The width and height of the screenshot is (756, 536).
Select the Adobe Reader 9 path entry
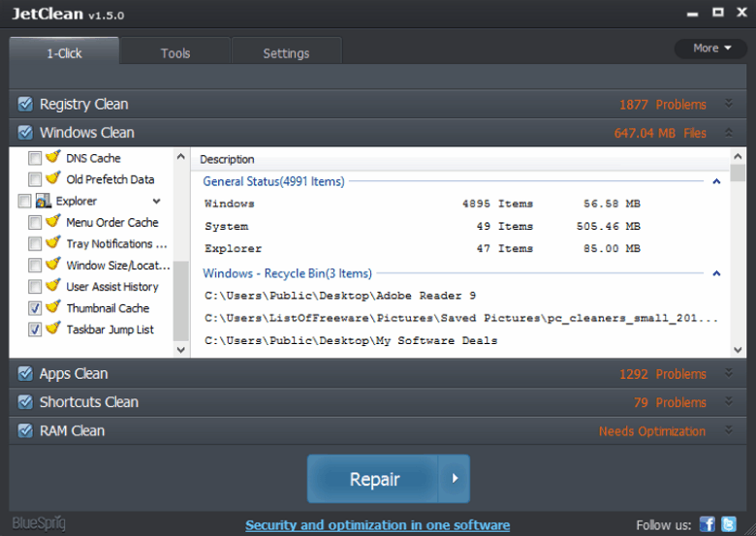(x=340, y=296)
